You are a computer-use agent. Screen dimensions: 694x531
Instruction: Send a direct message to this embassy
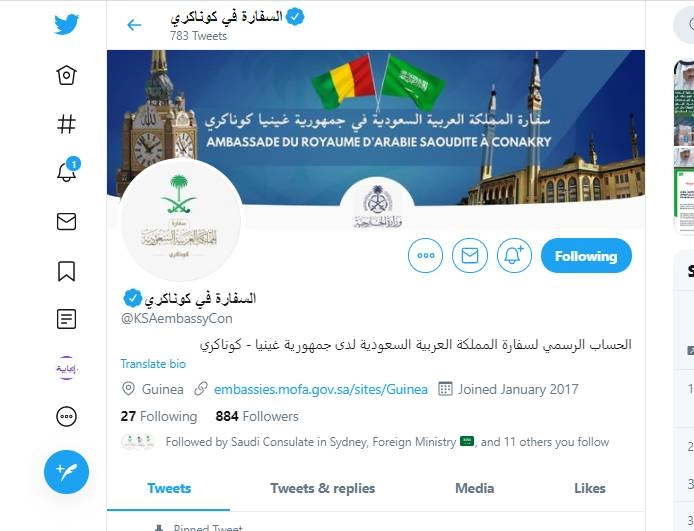[470, 255]
